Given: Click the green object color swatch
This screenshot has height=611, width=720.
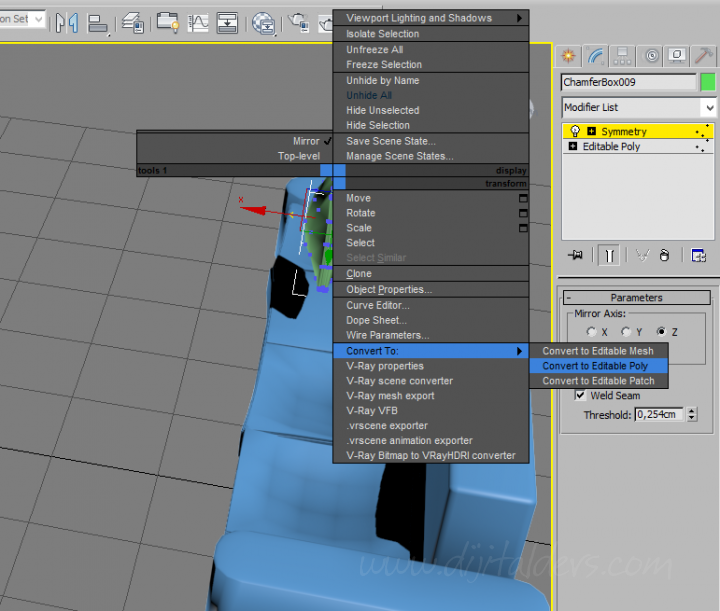Looking at the screenshot, I should pyautogui.click(x=708, y=83).
